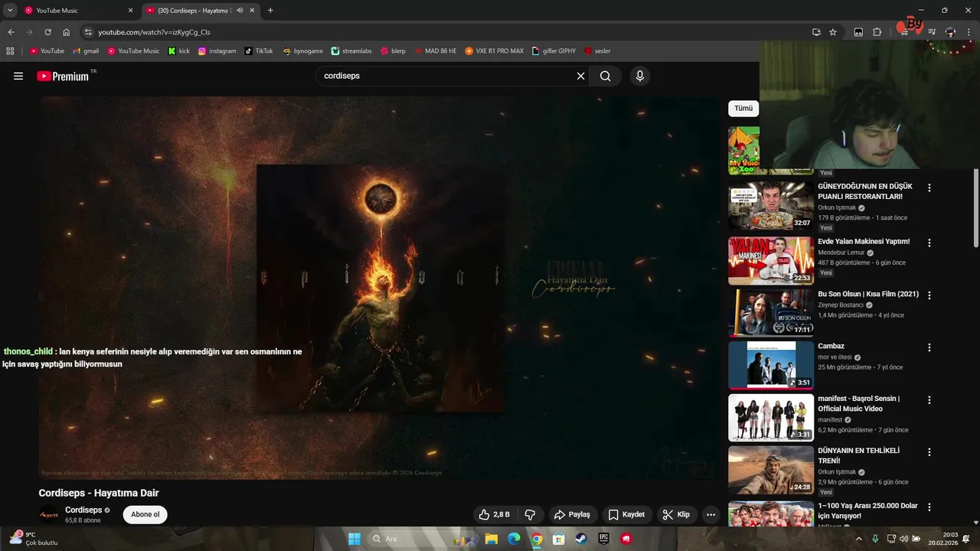Click the page vertical scrollbar

pos(976,207)
